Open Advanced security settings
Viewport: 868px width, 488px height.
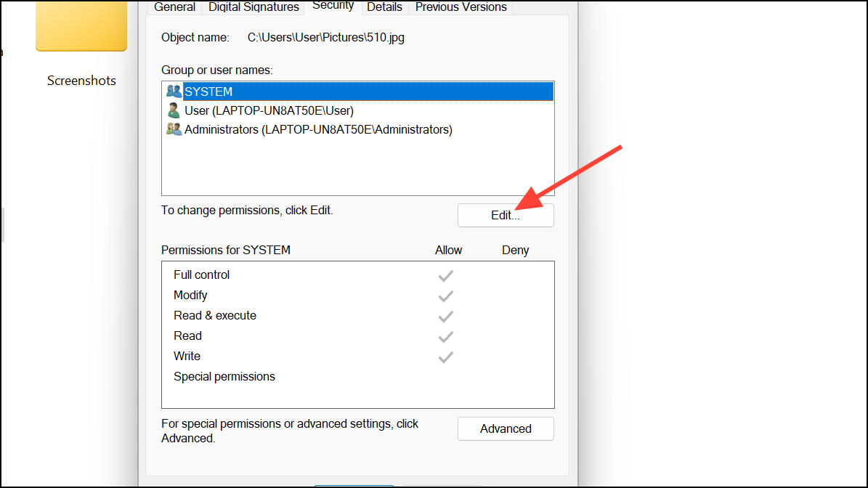pos(506,428)
